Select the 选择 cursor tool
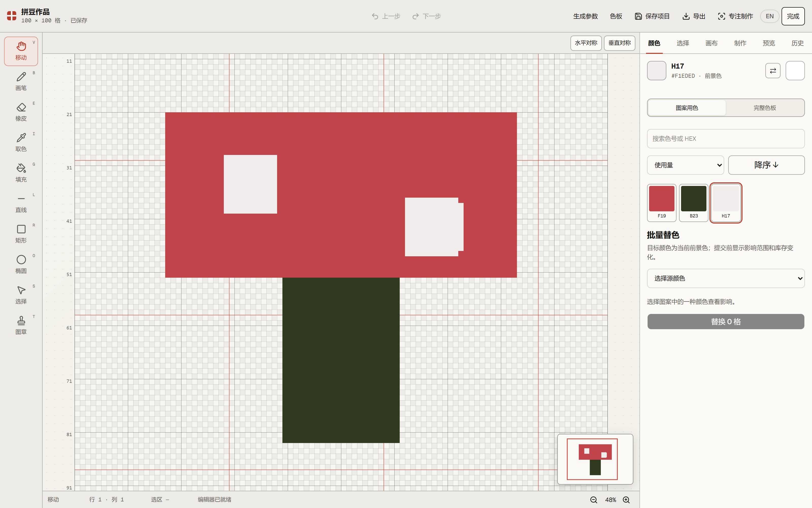Image resolution: width=812 pixels, height=508 pixels. tap(21, 295)
